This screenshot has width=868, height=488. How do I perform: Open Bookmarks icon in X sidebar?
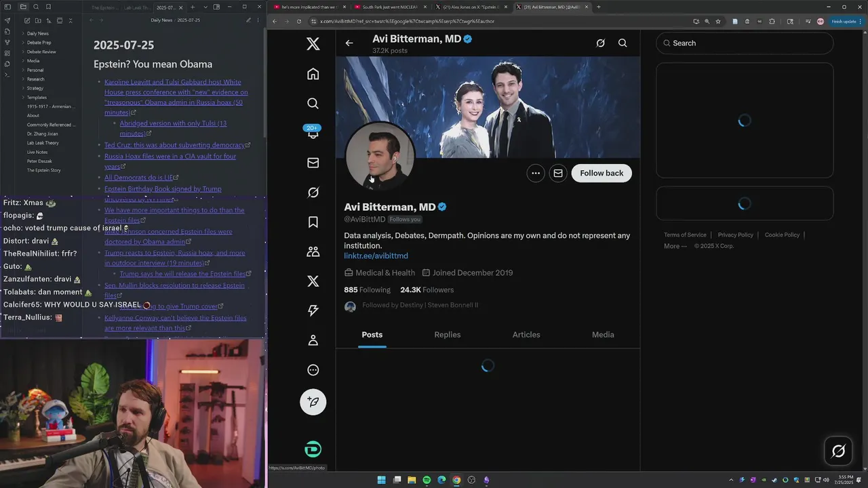[x=313, y=222]
